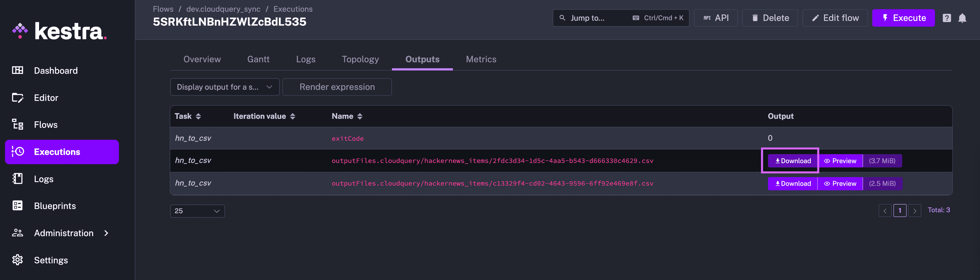The width and height of the screenshot is (980, 280).
Task: Open Settings from the sidebar
Action: click(x=51, y=260)
